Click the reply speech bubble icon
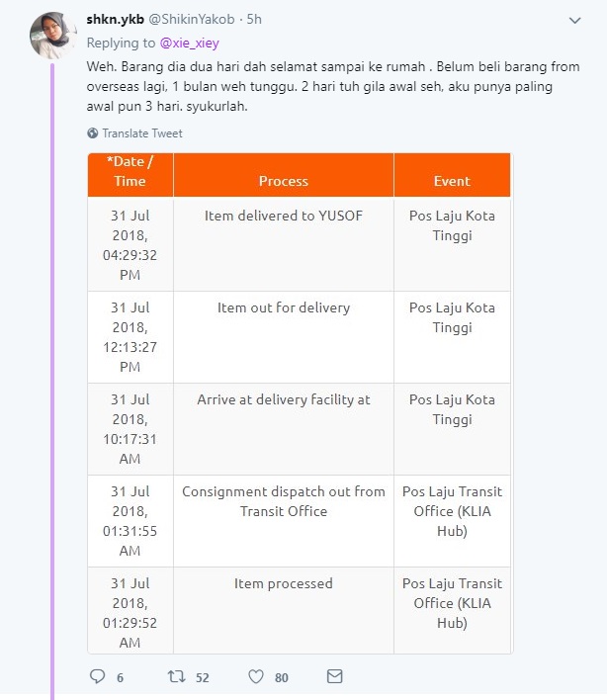The width and height of the screenshot is (607, 700). click(x=97, y=677)
